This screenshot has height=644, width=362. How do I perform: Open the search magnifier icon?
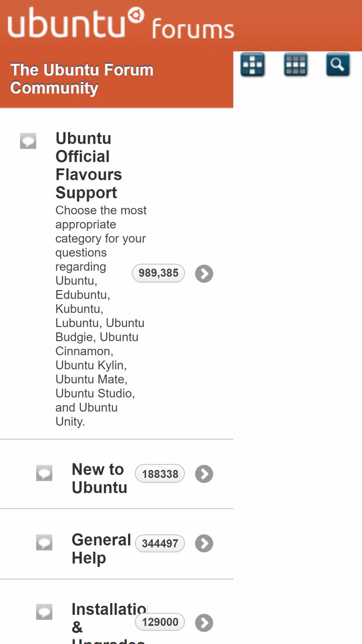point(338,64)
